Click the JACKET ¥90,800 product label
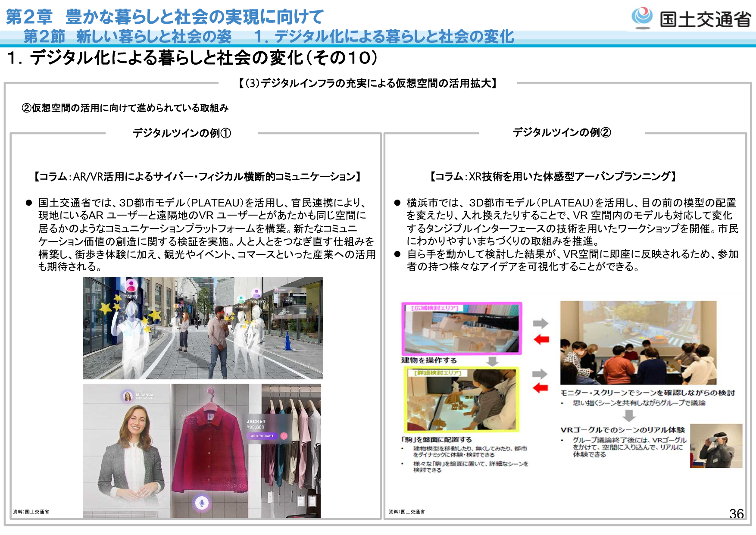Viewport: 756px width, 535px height. tap(256, 424)
